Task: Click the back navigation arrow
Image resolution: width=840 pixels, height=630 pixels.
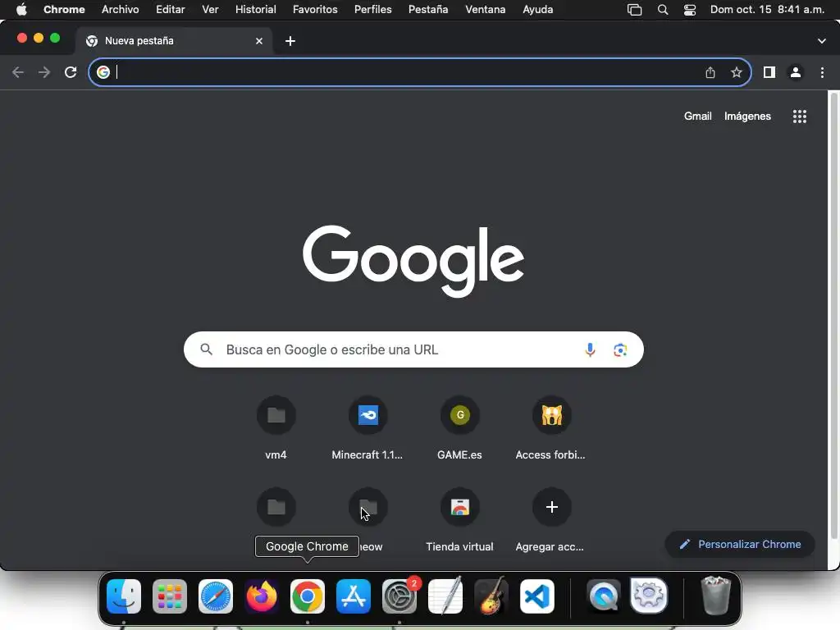Action: coord(18,72)
